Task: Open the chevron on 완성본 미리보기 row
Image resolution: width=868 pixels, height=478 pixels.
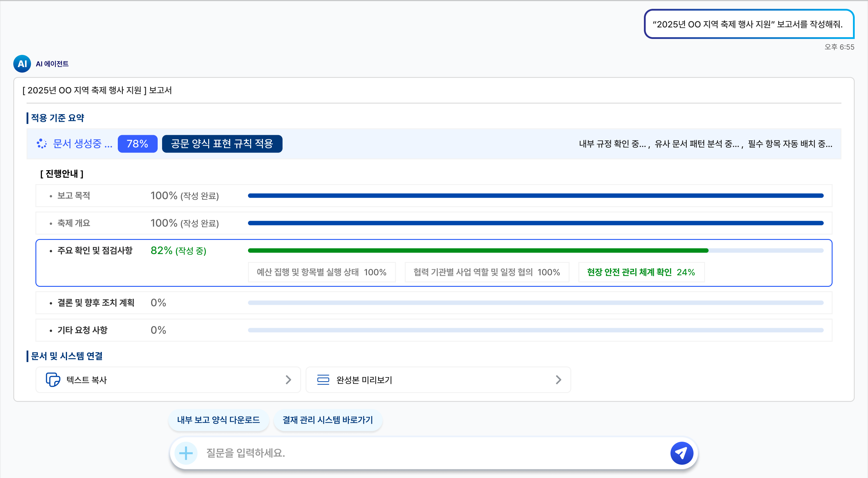Action: 558,380
